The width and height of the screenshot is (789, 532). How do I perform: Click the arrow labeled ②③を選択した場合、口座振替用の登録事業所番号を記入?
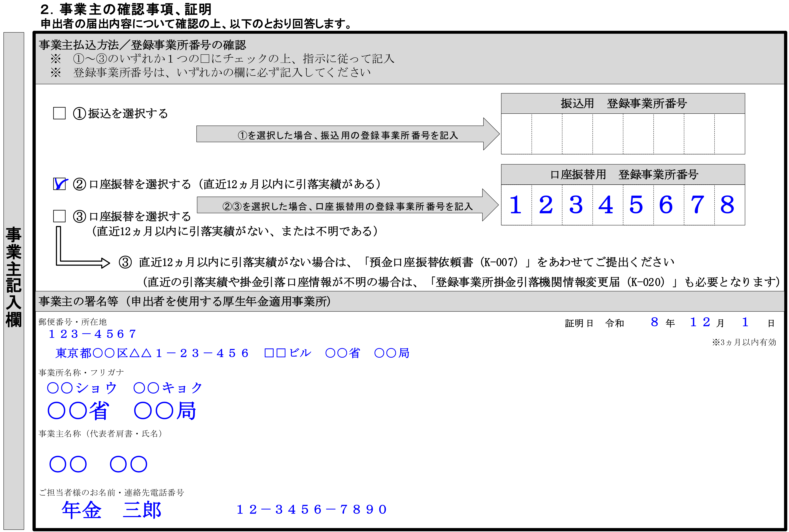(348, 205)
